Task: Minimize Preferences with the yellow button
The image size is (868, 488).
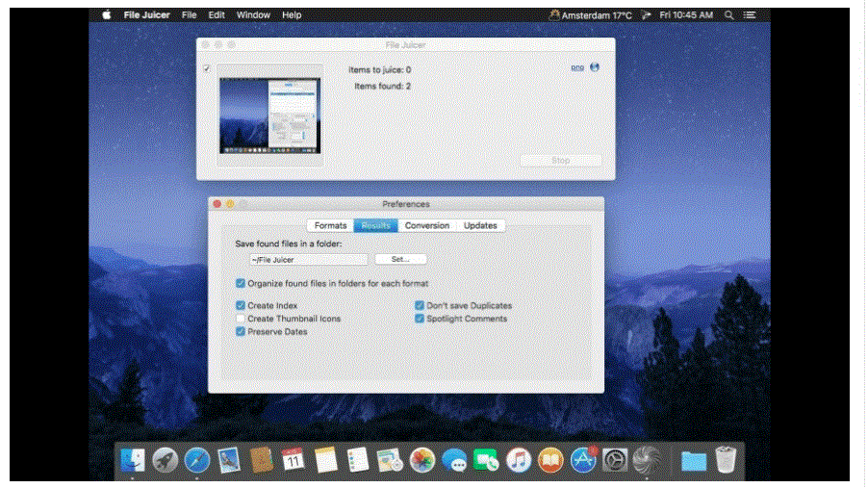Action: tap(230, 204)
